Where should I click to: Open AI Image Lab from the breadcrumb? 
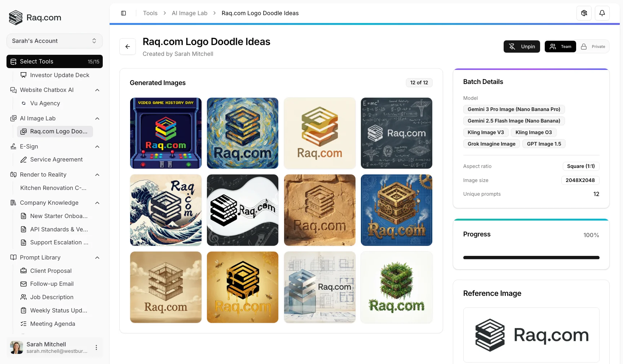[x=189, y=13]
